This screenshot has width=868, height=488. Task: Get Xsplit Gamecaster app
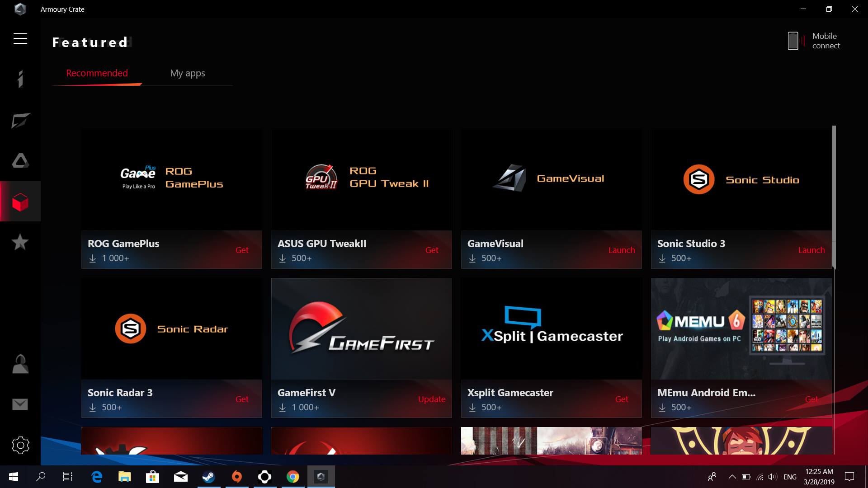click(622, 399)
